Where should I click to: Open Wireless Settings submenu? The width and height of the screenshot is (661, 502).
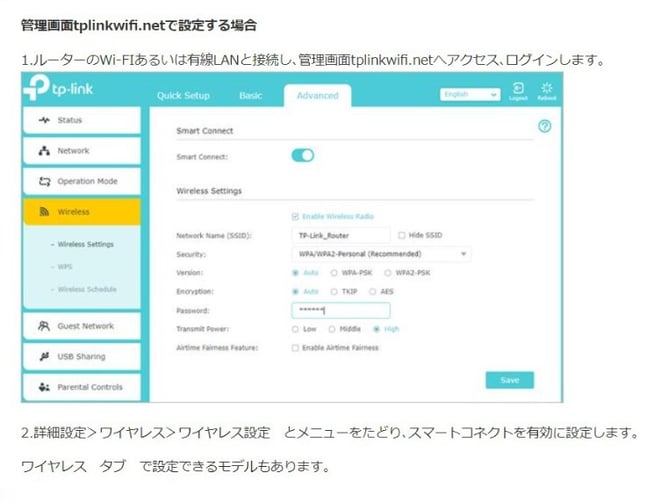[x=86, y=244]
